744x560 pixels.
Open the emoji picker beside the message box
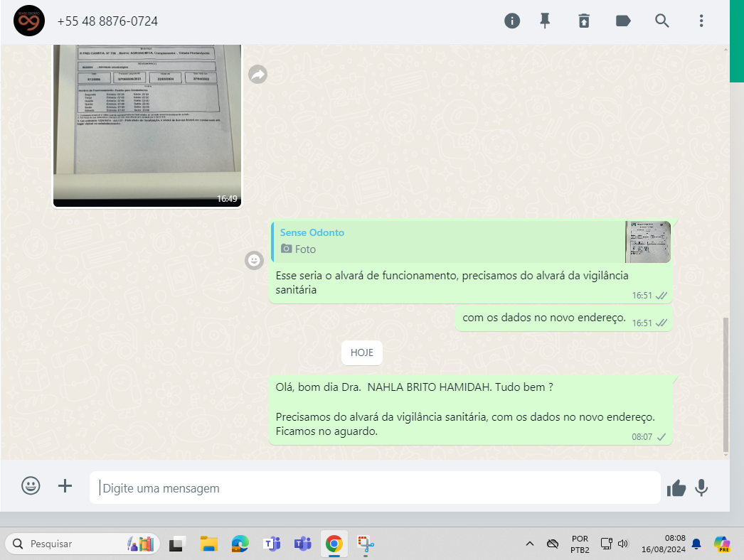tap(31, 486)
